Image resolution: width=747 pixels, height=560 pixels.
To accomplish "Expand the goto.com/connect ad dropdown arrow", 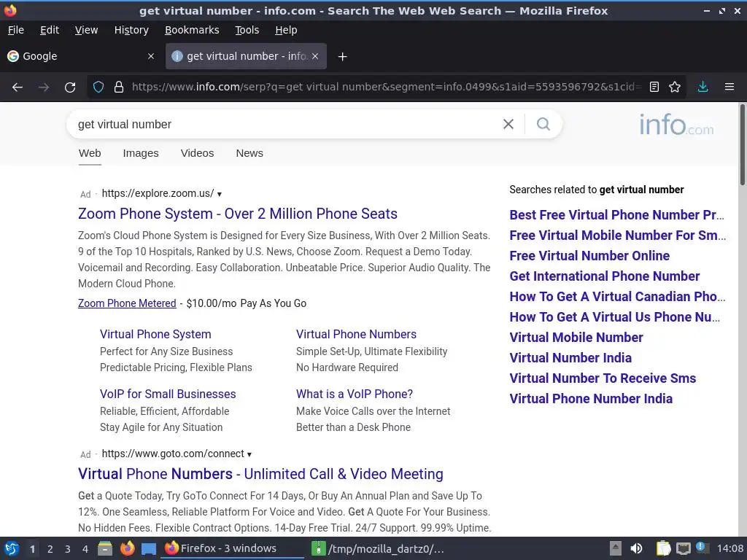I will click(x=249, y=454).
